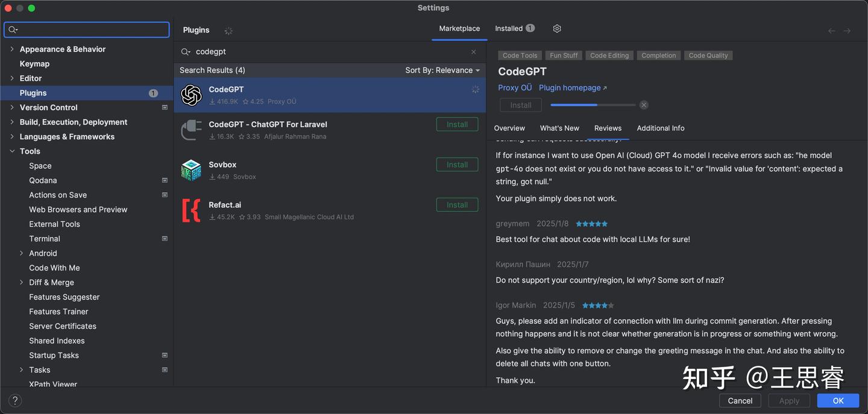Open the Sort By Relevance dropdown
Screen dimensions: 868x414
(442, 71)
